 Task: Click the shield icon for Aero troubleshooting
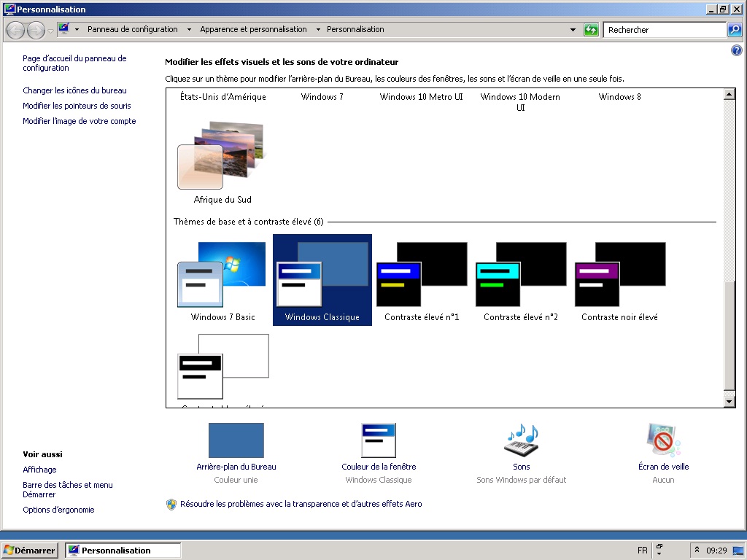[171, 505]
